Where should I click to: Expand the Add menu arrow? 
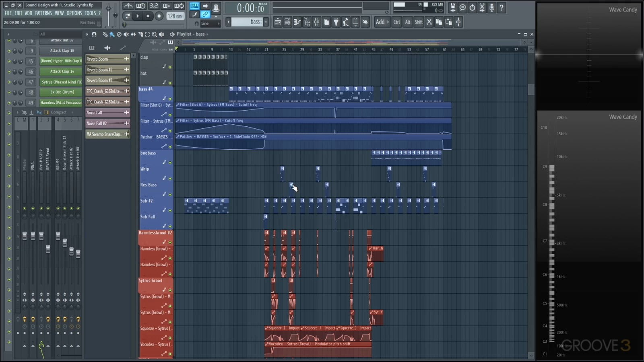click(x=388, y=22)
